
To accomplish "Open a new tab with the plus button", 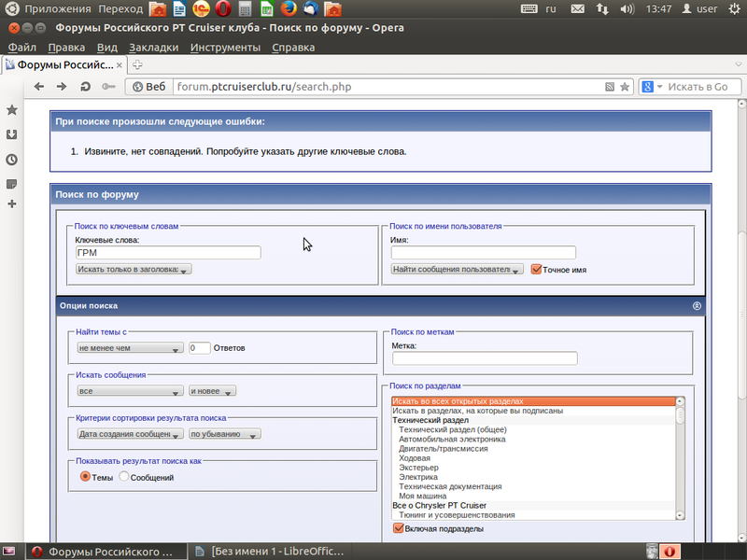I will (137, 64).
